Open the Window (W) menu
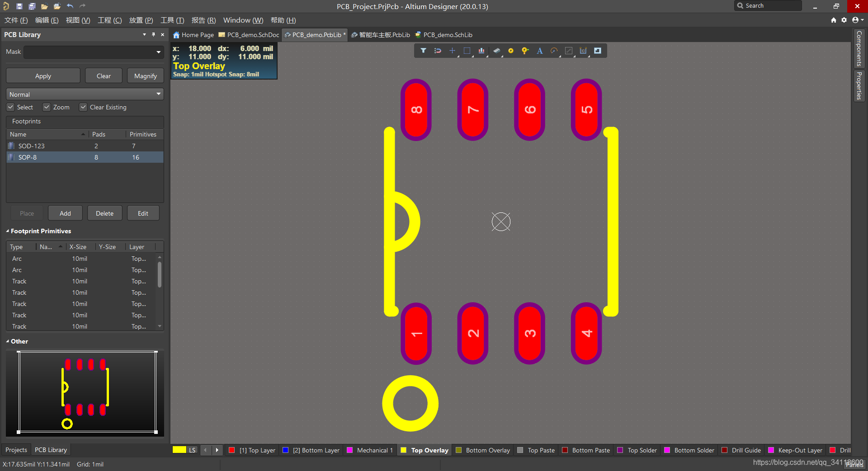The height and width of the screenshot is (471, 868). 243,20
